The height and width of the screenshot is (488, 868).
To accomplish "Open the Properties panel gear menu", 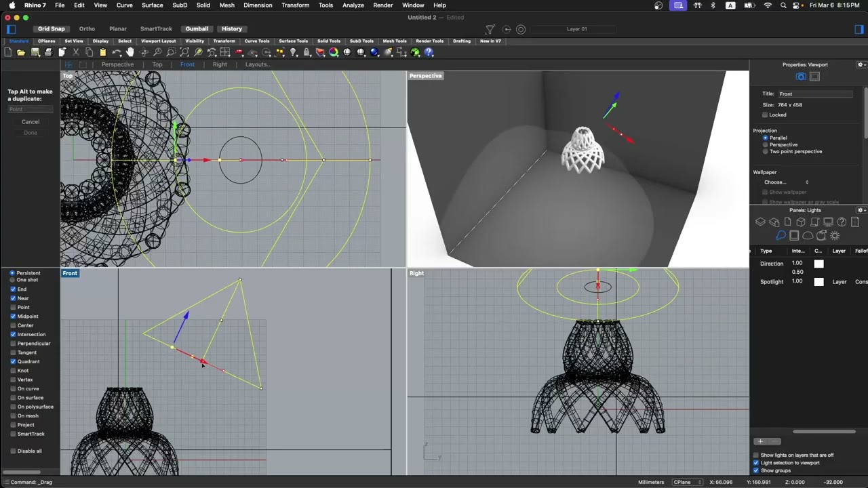I will pos(862,64).
